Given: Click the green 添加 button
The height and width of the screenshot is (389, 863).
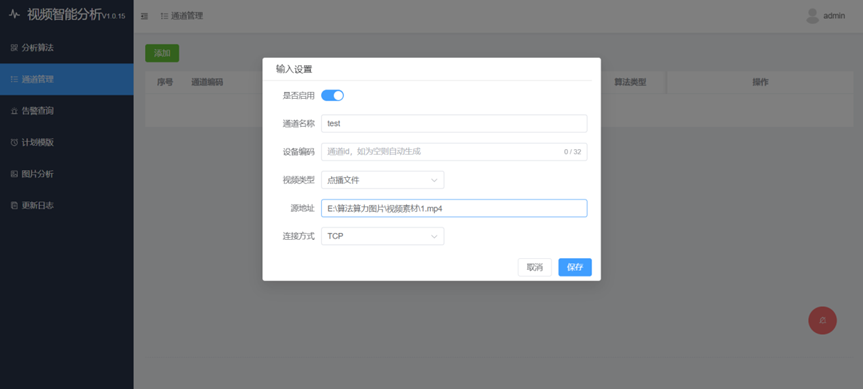Looking at the screenshot, I should pos(162,53).
